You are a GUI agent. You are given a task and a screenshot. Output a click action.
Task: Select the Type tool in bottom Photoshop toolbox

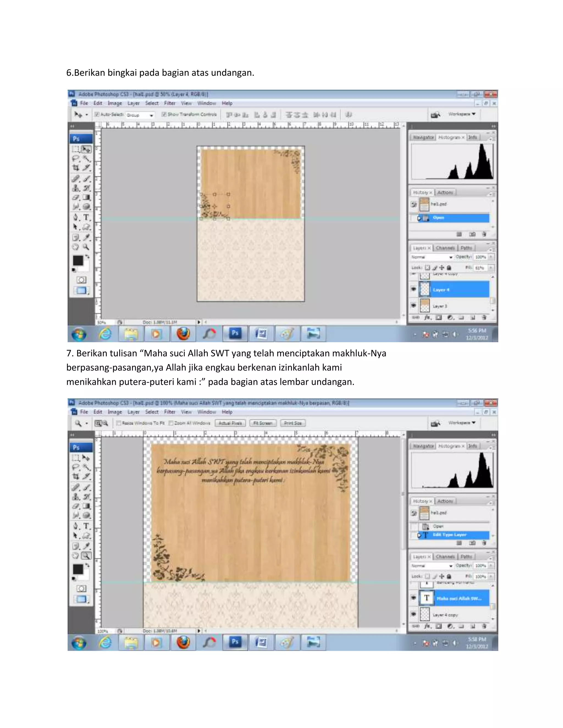[x=87, y=526]
